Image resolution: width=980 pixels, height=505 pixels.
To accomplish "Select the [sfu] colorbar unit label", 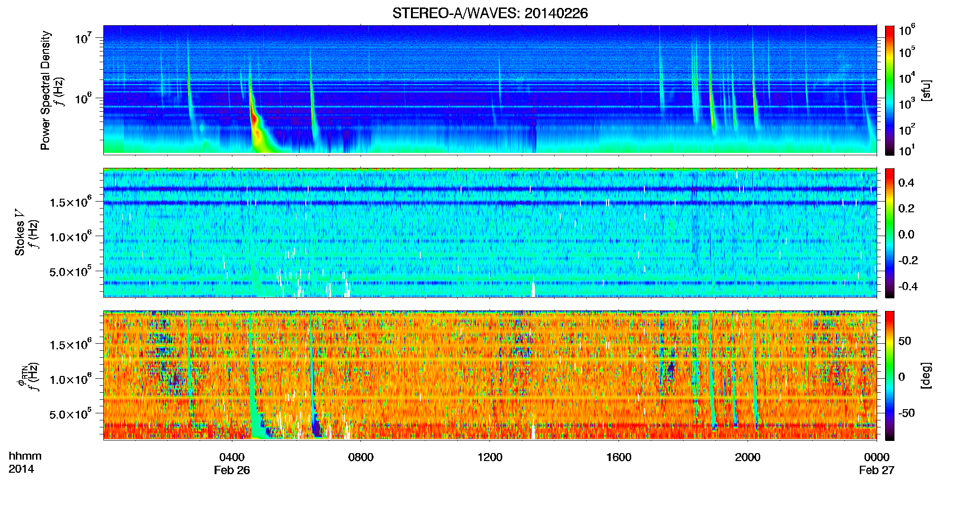I will (926, 90).
